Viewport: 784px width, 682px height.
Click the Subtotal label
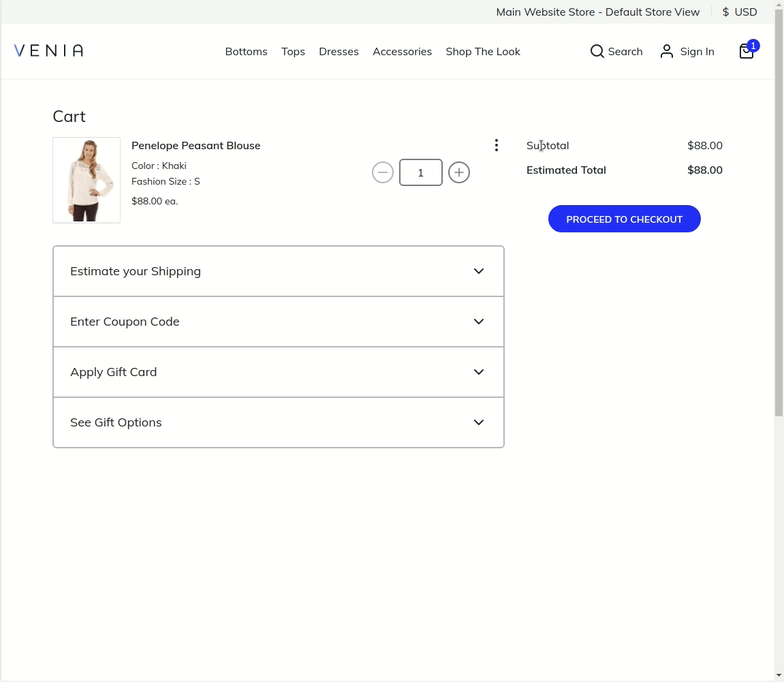point(548,146)
